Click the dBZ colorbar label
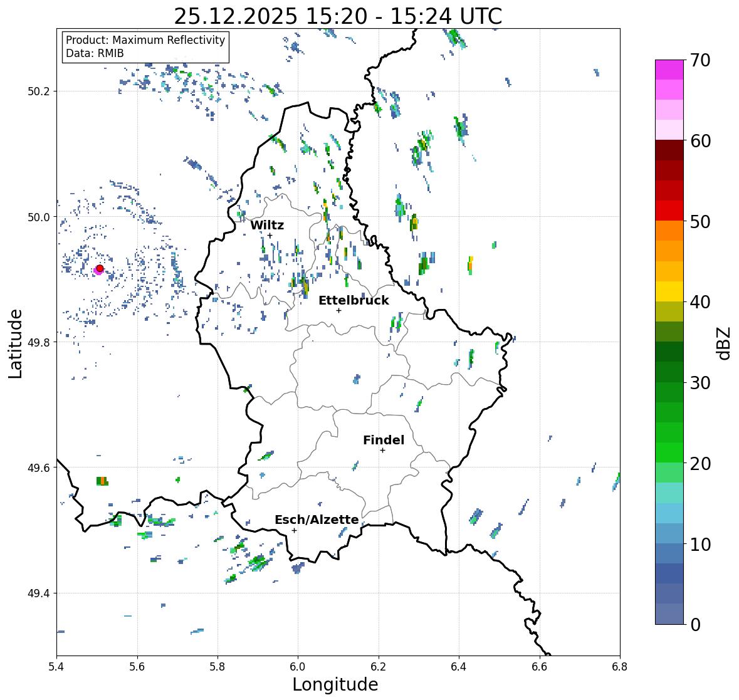Image resolution: width=739 pixels, height=700 pixels. [x=725, y=343]
